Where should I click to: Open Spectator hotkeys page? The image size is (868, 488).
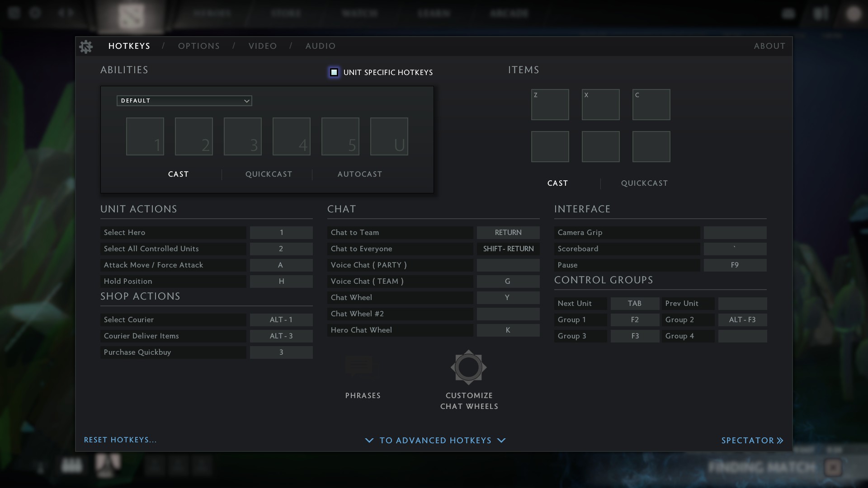[752, 441]
